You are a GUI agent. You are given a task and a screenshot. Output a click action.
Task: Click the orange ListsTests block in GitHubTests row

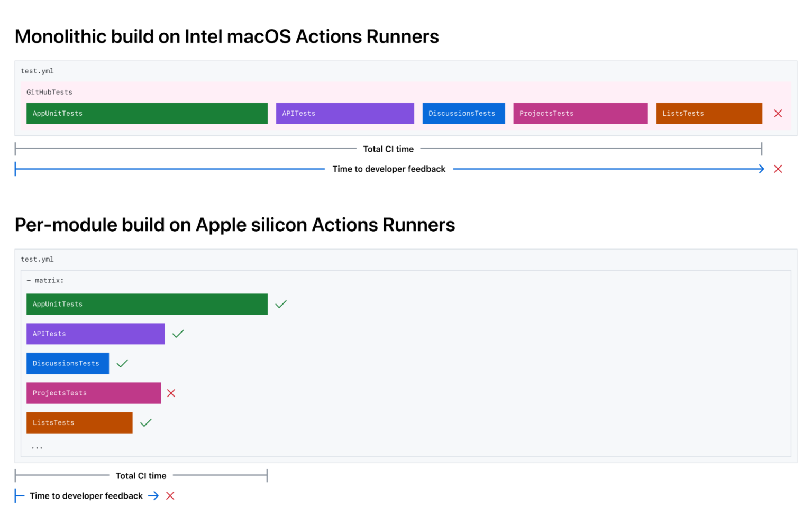click(708, 113)
